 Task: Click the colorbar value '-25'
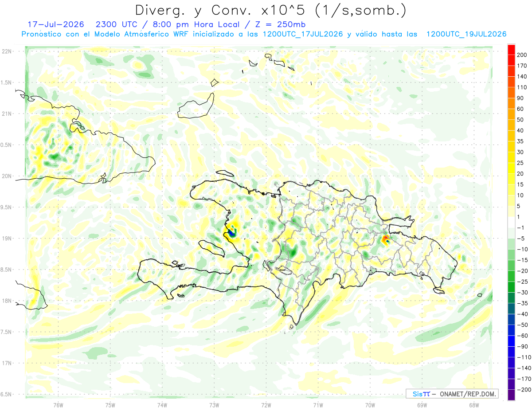point(522,282)
